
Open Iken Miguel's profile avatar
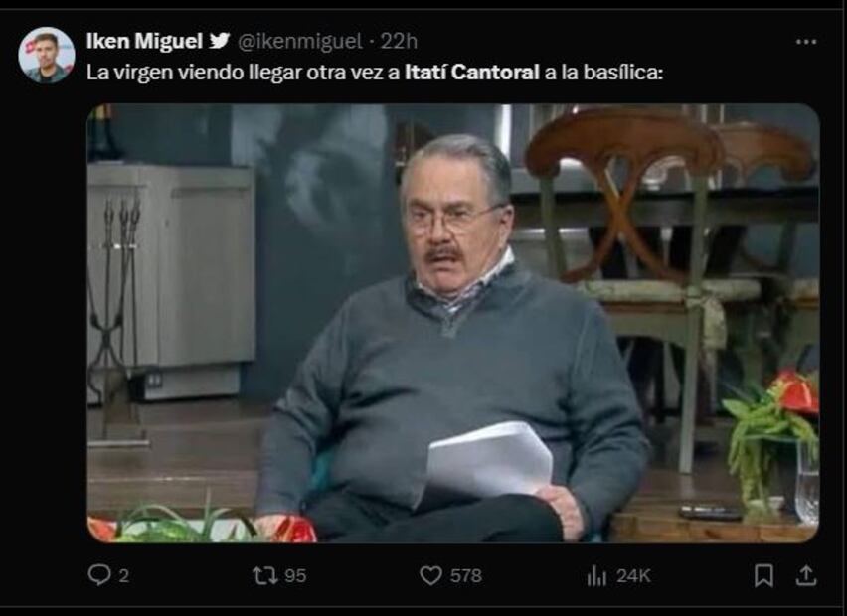pos(47,55)
